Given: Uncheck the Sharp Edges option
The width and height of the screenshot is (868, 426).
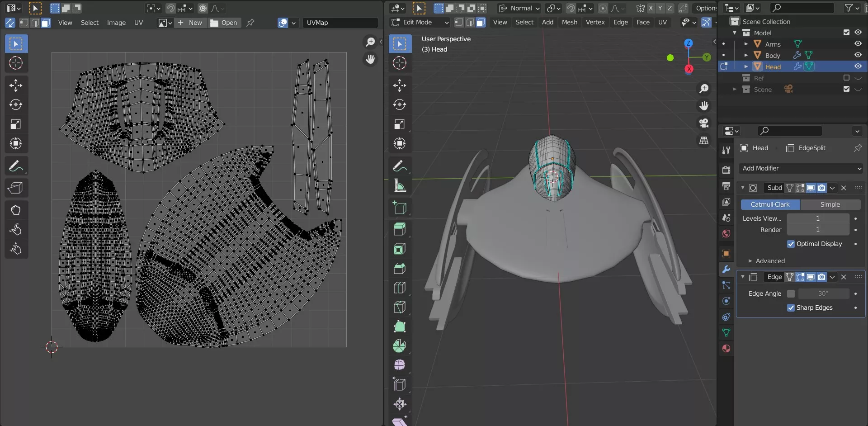Looking at the screenshot, I should pos(791,308).
